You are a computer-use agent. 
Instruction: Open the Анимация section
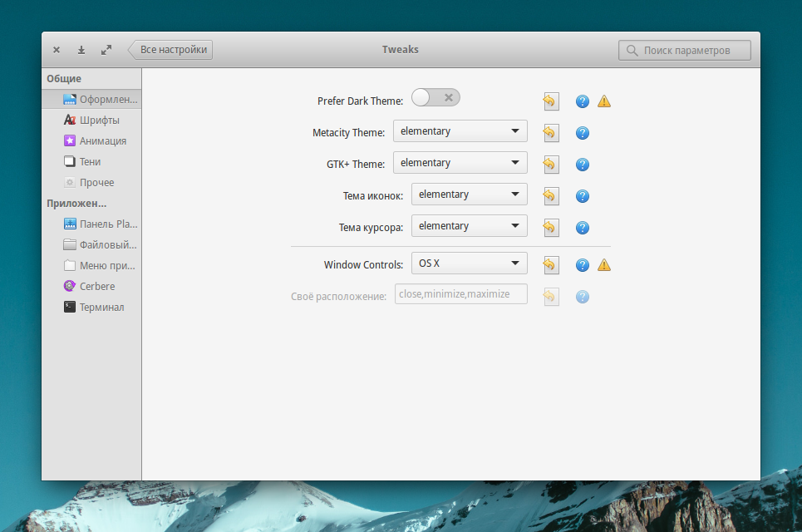91,140
